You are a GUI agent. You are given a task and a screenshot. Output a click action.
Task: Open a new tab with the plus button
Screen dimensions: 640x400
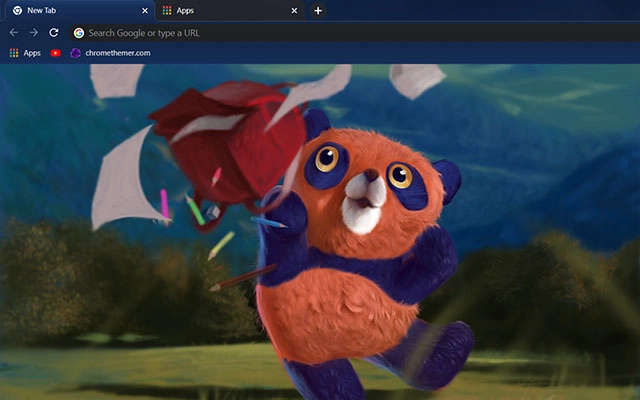(318, 11)
